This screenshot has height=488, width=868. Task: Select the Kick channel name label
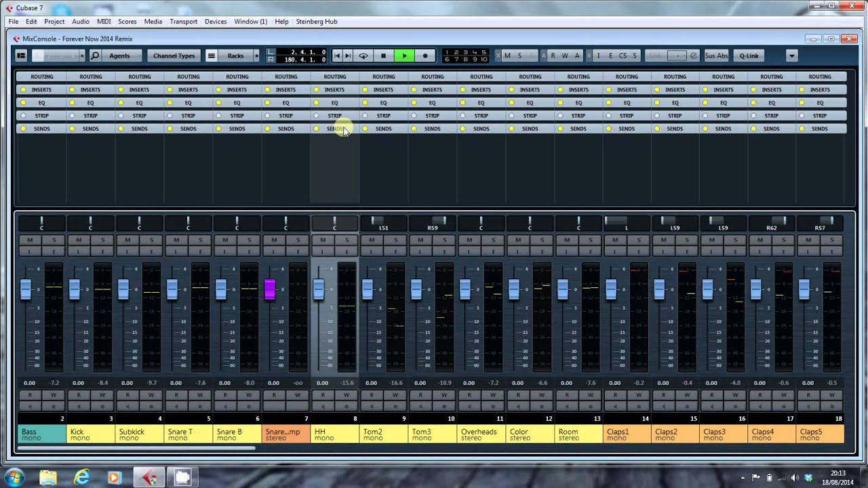click(90, 434)
